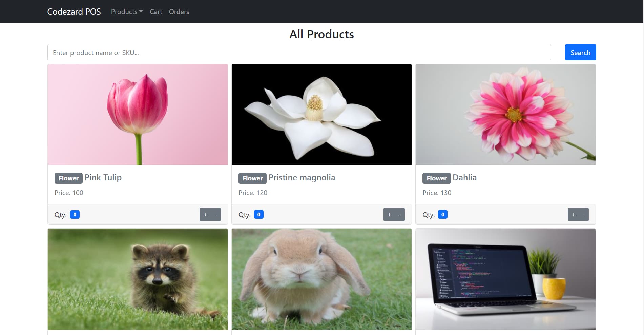This screenshot has width=644, height=335.
Task: Open the Cart page
Action: pos(156,12)
